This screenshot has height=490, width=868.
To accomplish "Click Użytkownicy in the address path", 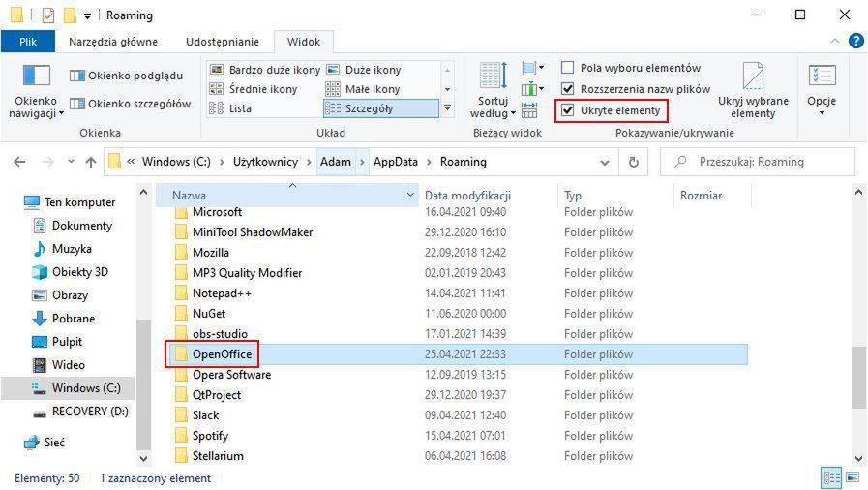I will click(265, 162).
